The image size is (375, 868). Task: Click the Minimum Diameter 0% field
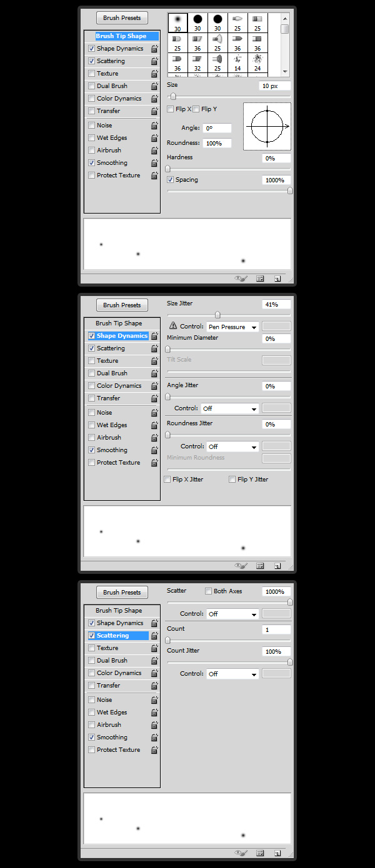pos(276,338)
